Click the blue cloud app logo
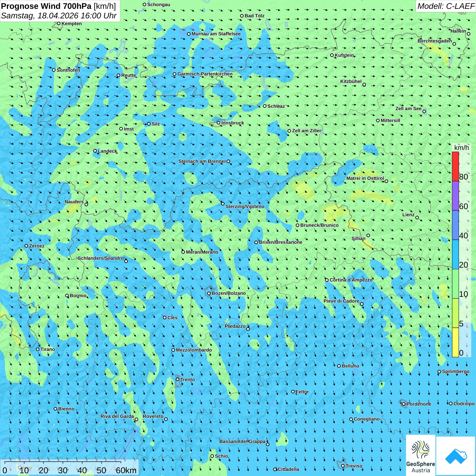The width and height of the screenshot is (476, 476). [x=456, y=456]
